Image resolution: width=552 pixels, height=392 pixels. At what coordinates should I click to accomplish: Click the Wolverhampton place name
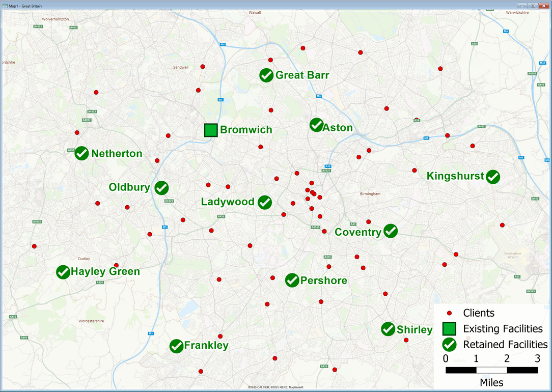tap(56, 19)
